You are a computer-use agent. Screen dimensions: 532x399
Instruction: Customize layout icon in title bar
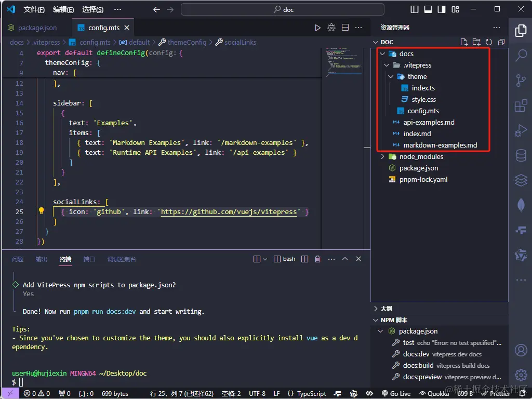click(455, 9)
